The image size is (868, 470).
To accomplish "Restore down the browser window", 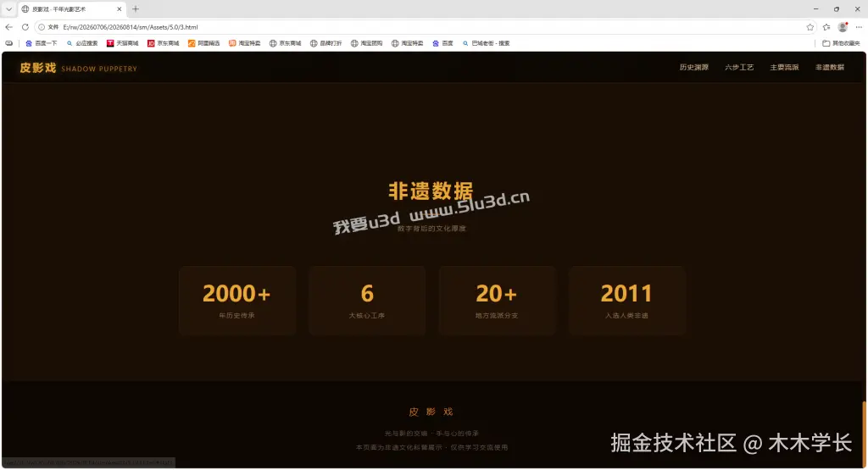I will tap(837, 8).
